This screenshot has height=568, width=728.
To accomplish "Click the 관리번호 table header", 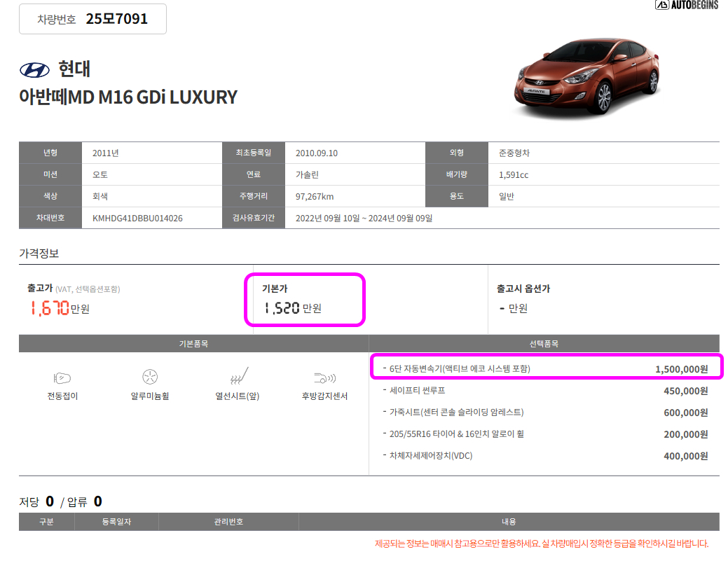I will click(228, 522).
